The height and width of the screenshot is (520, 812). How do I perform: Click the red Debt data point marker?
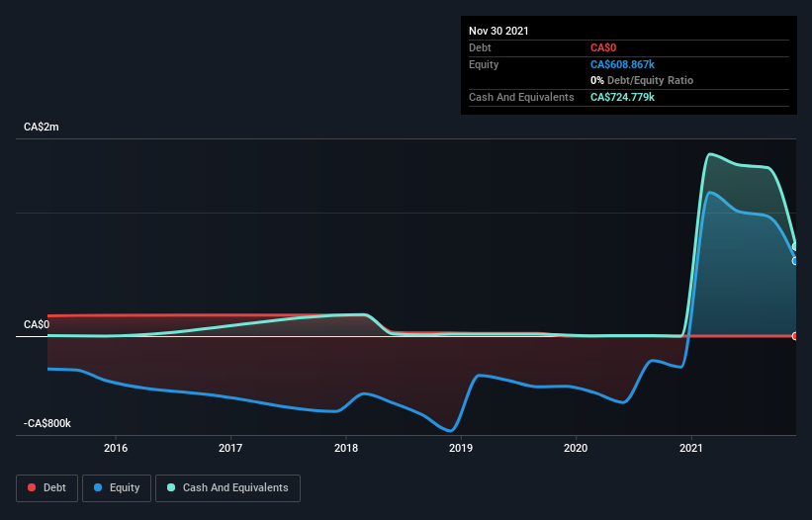[795, 336]
